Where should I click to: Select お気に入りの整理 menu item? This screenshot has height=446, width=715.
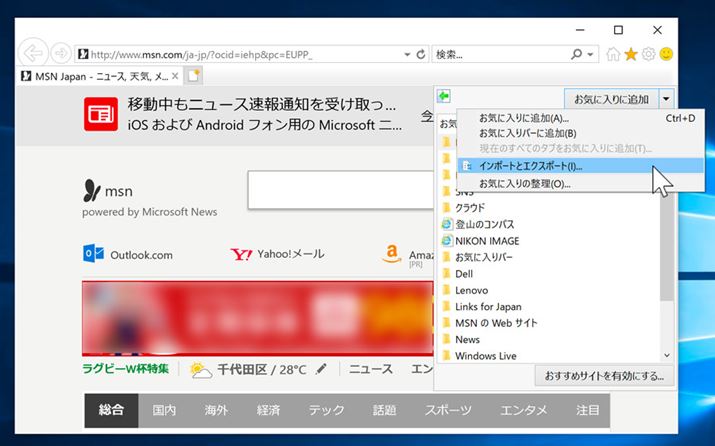524,184
